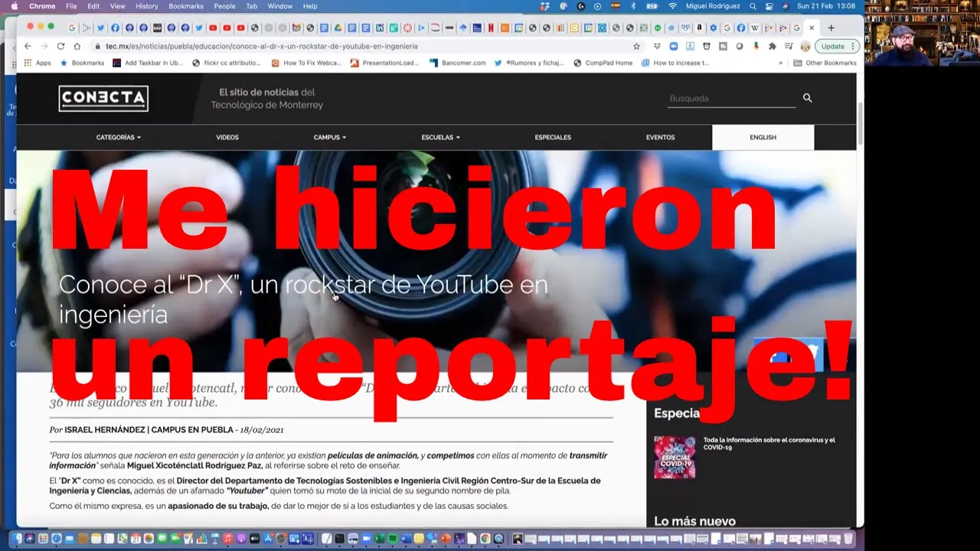Click author name ISRAEL HERNÁNDEZ
The height and width of the screenshot is (551, 980).
106,430
